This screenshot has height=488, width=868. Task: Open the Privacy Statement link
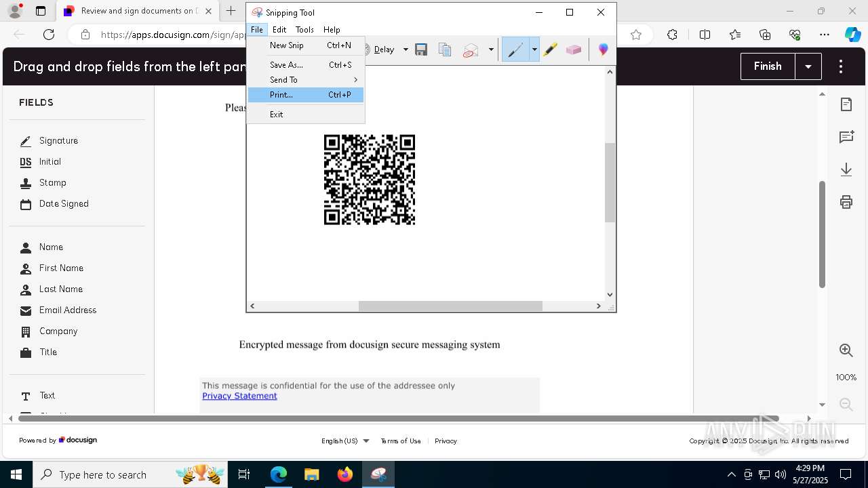point(239,396)
